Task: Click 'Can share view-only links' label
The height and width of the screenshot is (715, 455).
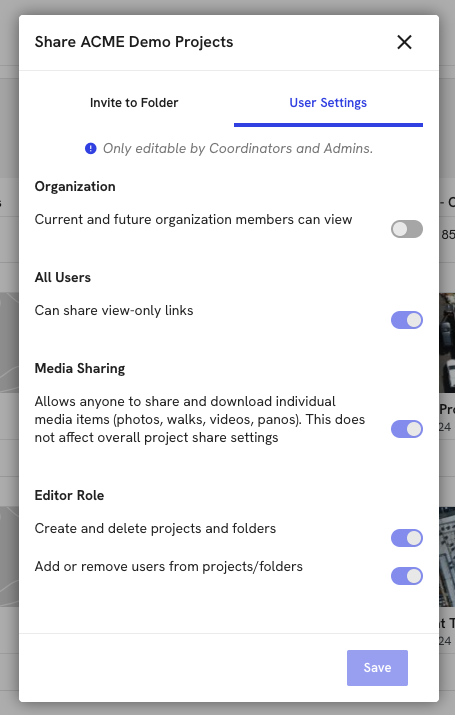Action: point(114,311)
